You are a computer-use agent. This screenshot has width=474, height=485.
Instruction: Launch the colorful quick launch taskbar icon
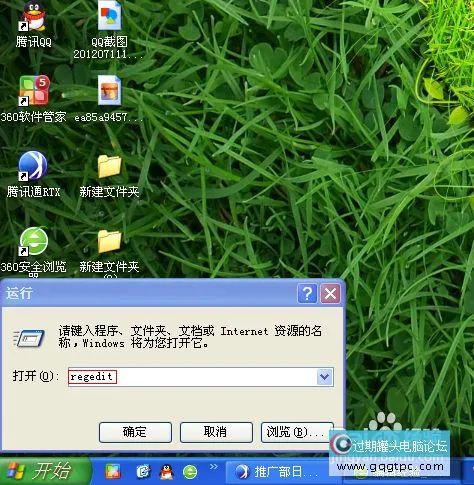click(113, 472)
